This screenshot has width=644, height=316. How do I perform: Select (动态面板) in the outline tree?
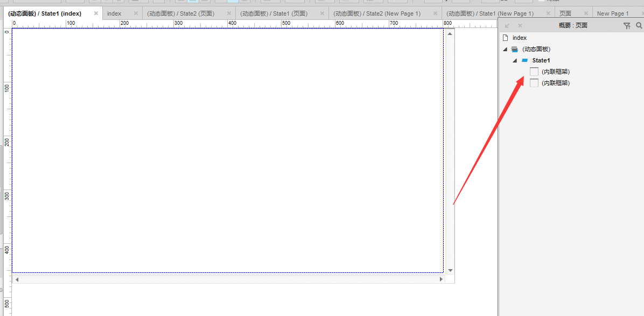point(536,49)
